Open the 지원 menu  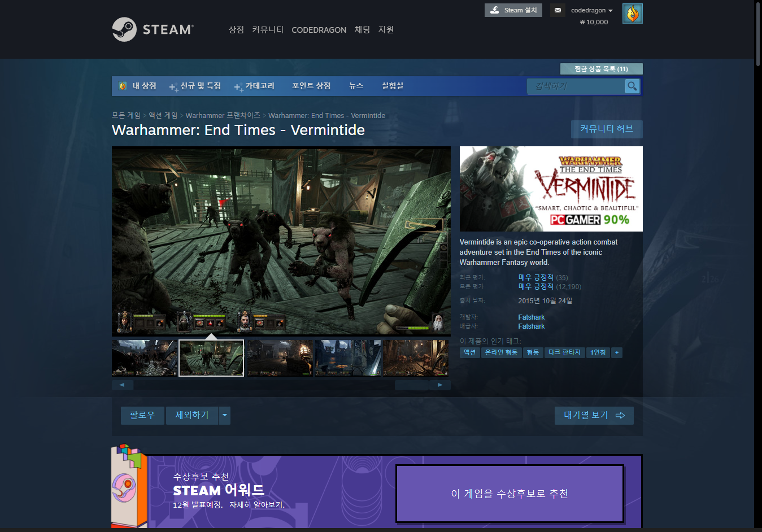(x=386, y=29)
